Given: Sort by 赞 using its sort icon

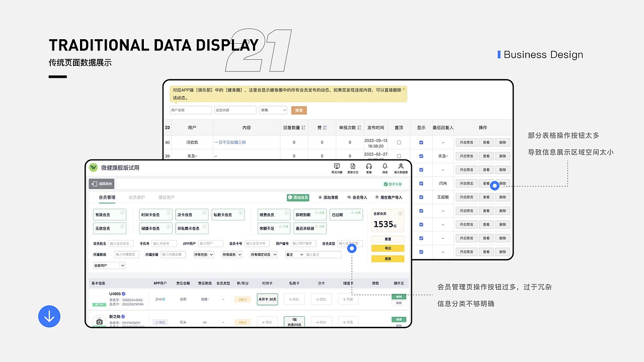Looking at the screenshot, I should [x=325, y=128].
